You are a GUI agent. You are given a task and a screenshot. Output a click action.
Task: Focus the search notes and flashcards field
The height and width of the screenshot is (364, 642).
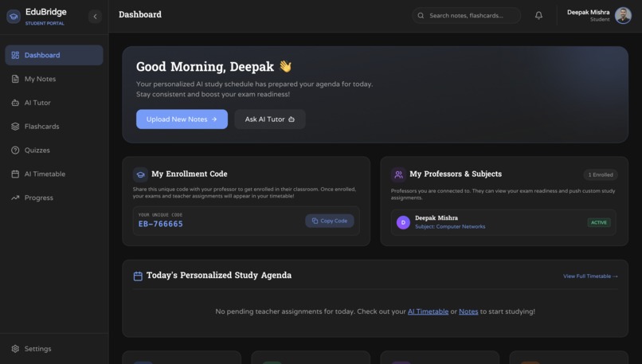466,16
